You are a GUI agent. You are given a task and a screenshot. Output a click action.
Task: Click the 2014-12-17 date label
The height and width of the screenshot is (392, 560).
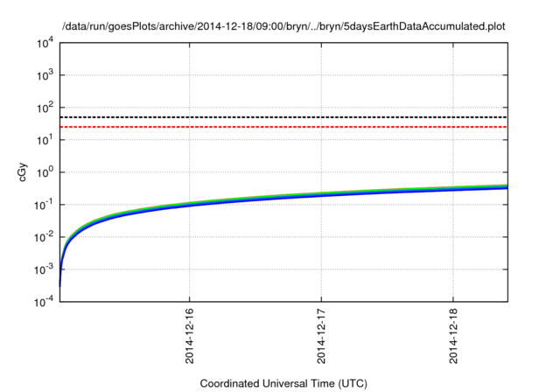coord(321,336)
